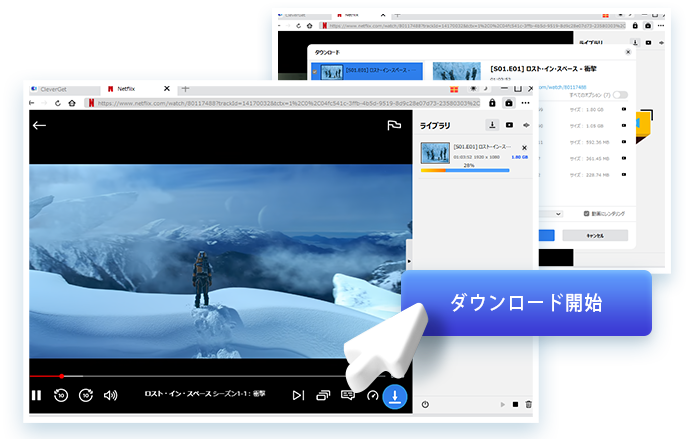Delete all tasks with trash icon
The image size is (686, 439).
pos(528,404)
